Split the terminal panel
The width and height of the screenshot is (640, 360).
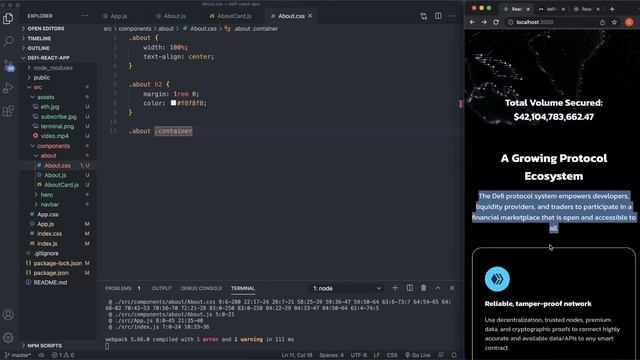tap(410, 288)
